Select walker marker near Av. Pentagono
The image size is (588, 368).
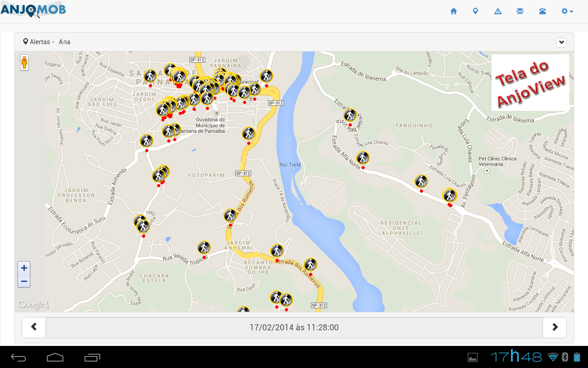tap(450, 195)
